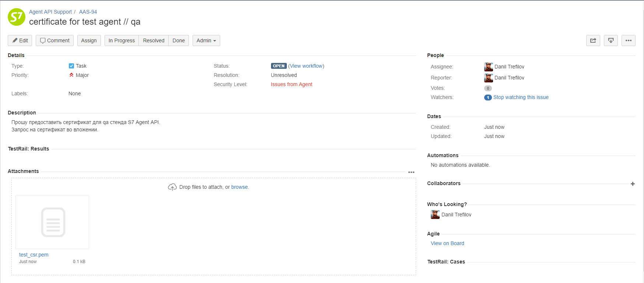Open the more actions ellipsis button
This screenshot has width=644, height=283.
tap(628, 40)
